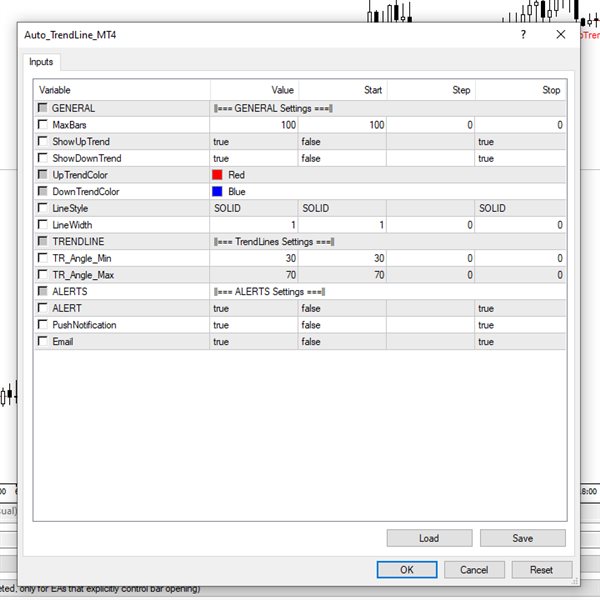Edit the TR_Angle_Min value 30

pos(254,258)
